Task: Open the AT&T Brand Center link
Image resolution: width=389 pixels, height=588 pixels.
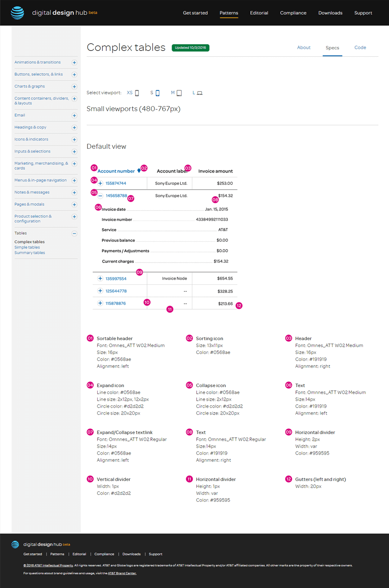Action: (122, 573)
